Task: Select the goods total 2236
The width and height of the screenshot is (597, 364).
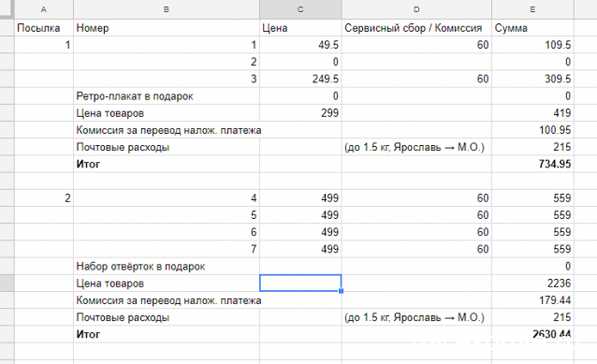Action: tap(532, 284)
